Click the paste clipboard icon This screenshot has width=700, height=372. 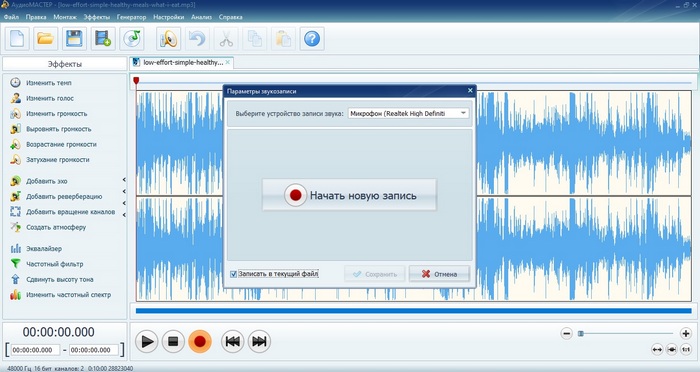(283, 39)
